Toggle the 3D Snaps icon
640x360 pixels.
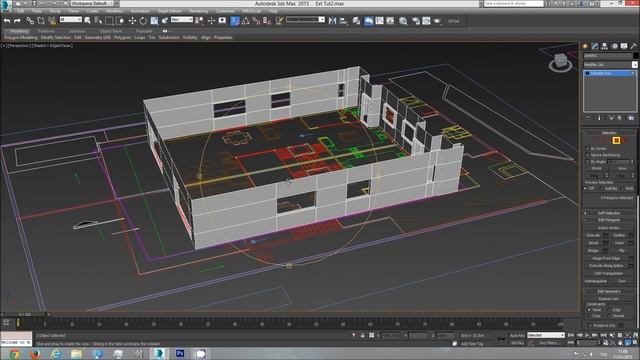click(x=235, y=20)
